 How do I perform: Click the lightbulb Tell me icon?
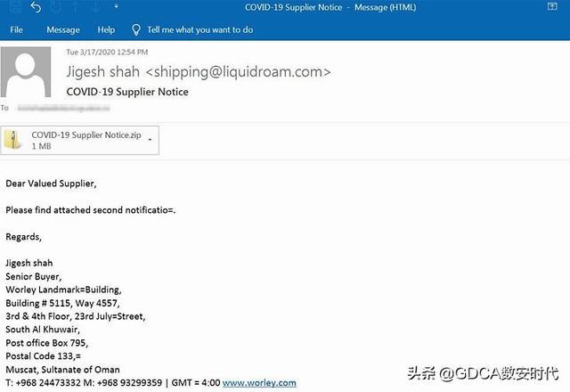[x=136, y=29]
